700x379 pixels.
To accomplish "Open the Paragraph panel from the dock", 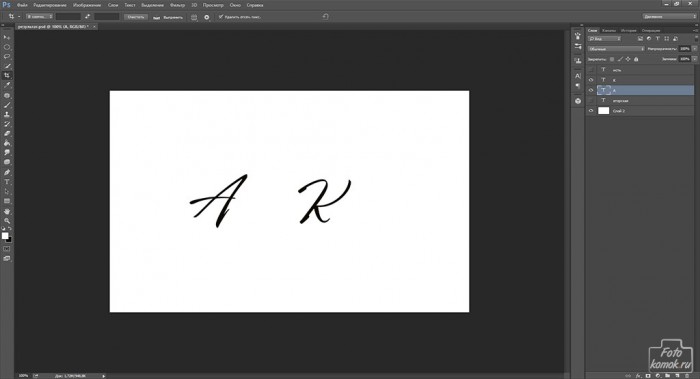I will (578, 86).
